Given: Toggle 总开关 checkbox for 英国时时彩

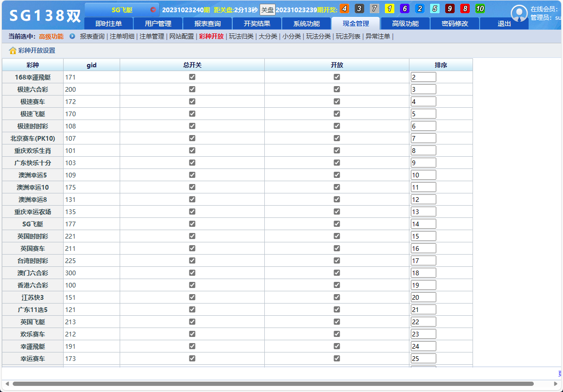Looking at the screenshot, I should (x=192, y=236).
